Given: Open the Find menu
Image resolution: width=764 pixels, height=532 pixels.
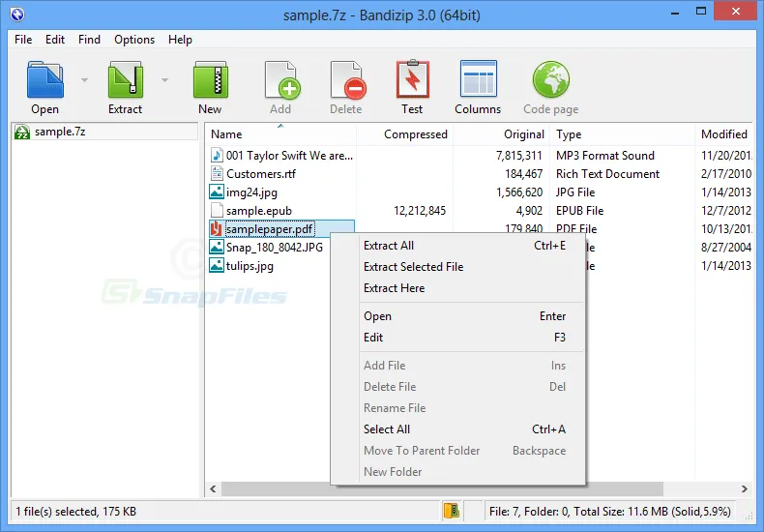Looking at the screenshot, I should point(89,40).
